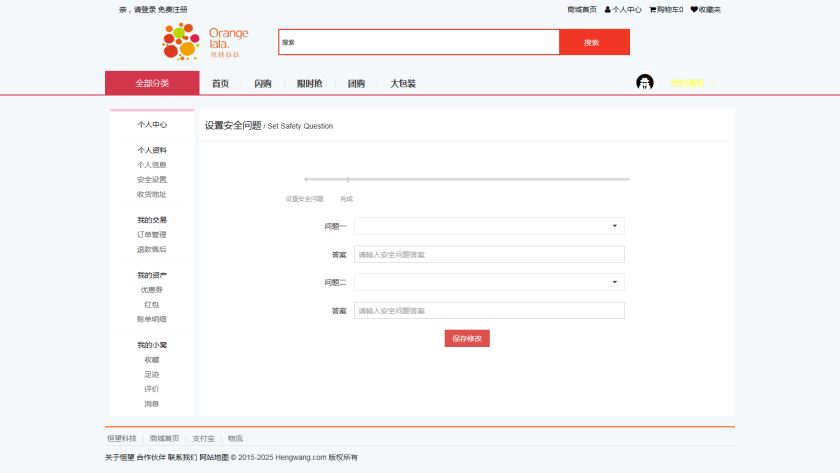Click the user avatar in navigation bar

(x=644, y=82)
